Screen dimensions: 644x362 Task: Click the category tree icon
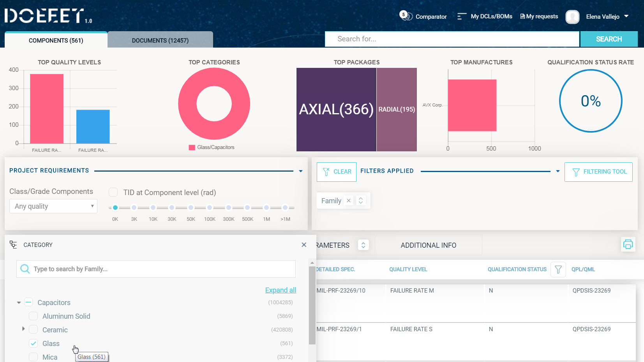13,245
